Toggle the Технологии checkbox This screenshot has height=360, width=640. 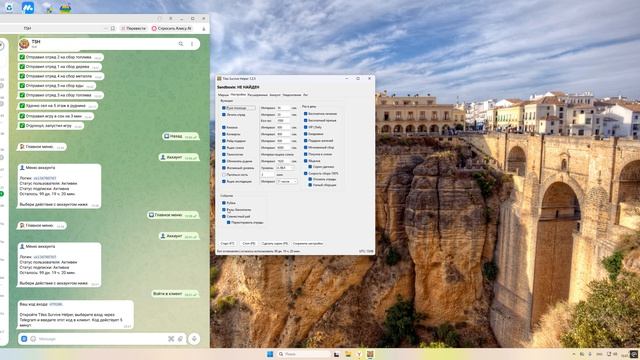(224, 154)
